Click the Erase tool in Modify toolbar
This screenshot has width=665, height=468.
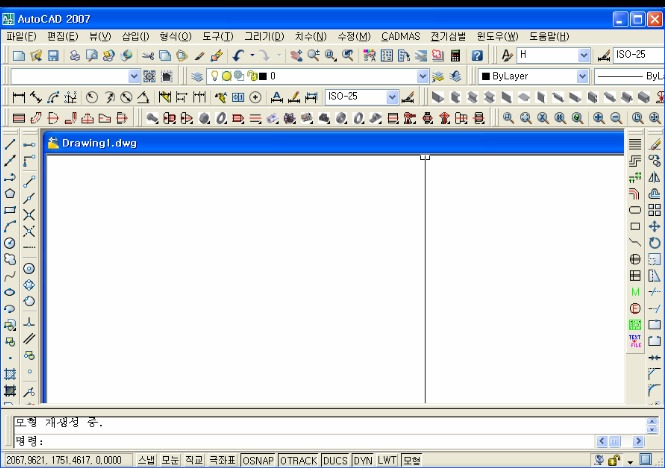pos(654,145)
